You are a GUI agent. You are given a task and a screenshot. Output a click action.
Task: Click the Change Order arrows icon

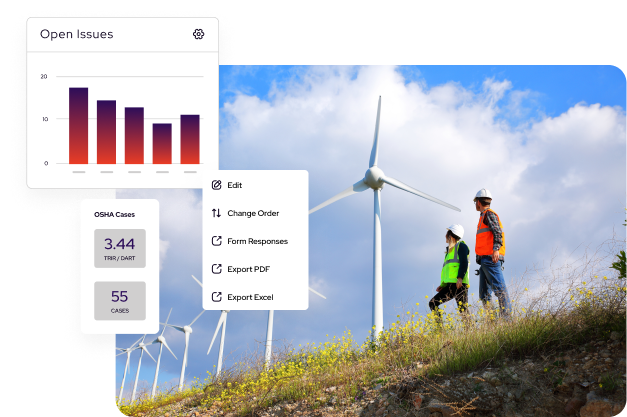coord(216,213)
